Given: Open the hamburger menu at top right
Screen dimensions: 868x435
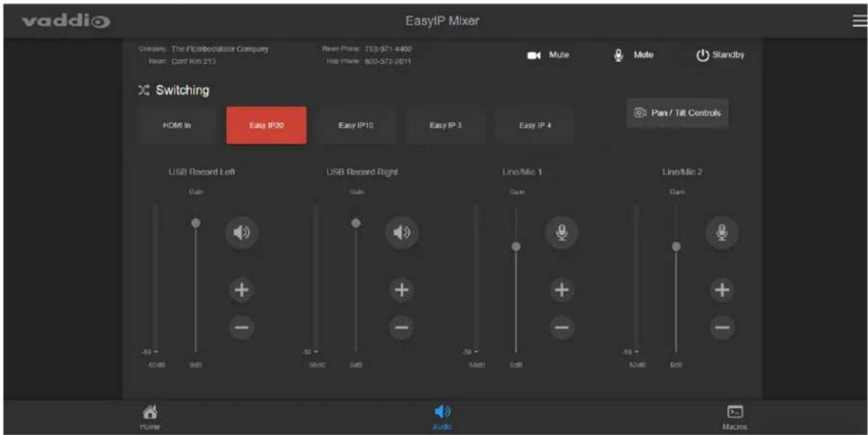Looking at the screenshot, I should click(859, 21).
